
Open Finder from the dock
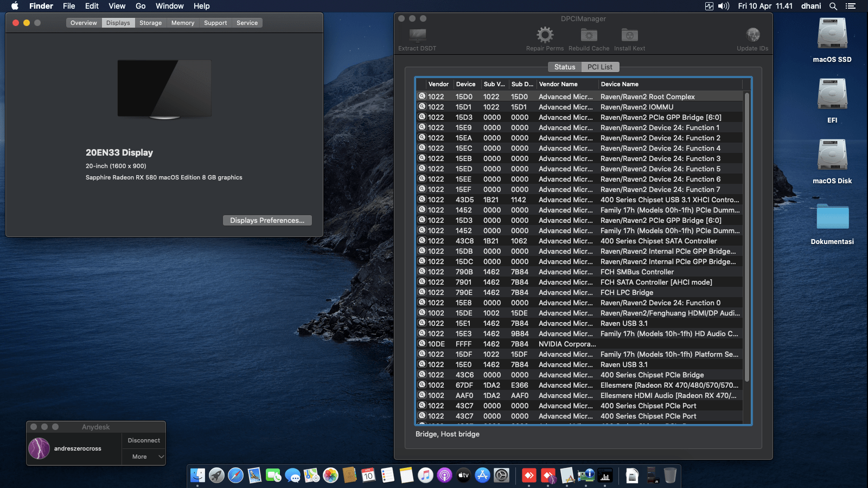tap(198, 476)
